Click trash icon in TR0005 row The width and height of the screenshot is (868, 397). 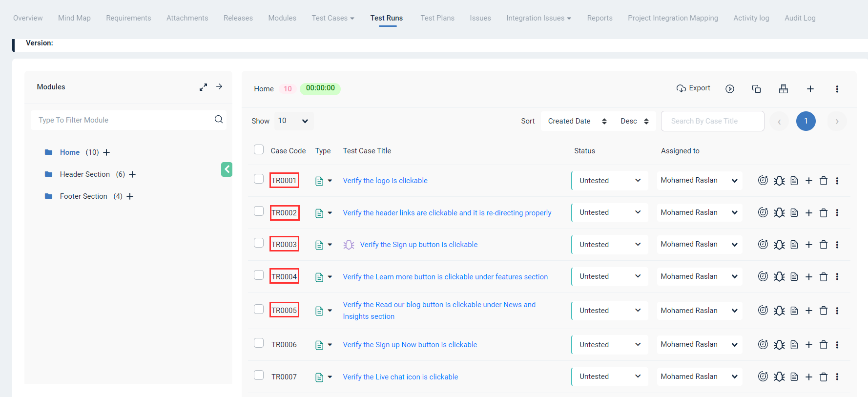(824, 311)
